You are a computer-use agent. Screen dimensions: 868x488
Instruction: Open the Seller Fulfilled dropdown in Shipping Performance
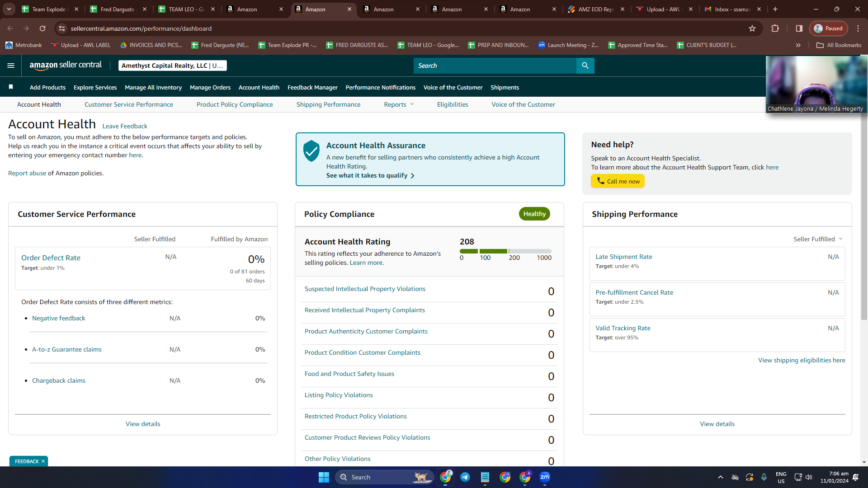coord(818,239)
